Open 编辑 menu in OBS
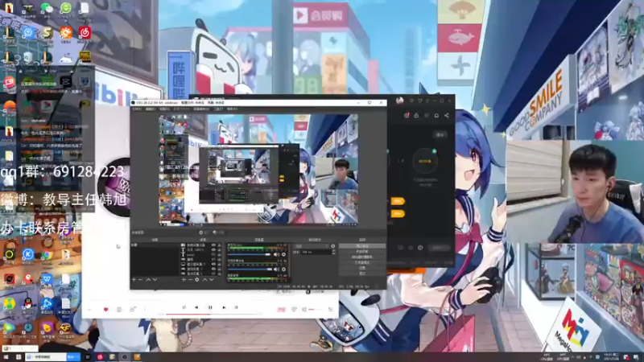The height and width of the screenshot is (362, 644). (151, 109)
